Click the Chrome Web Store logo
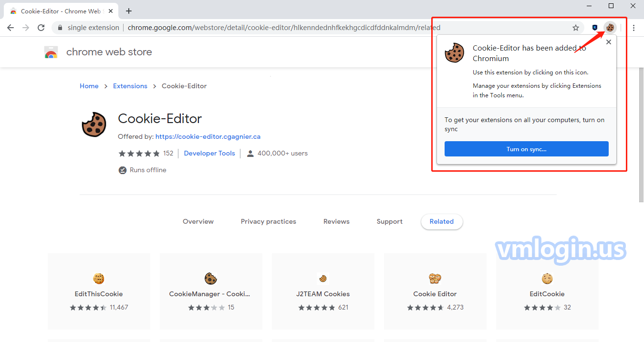 (51, 52)
